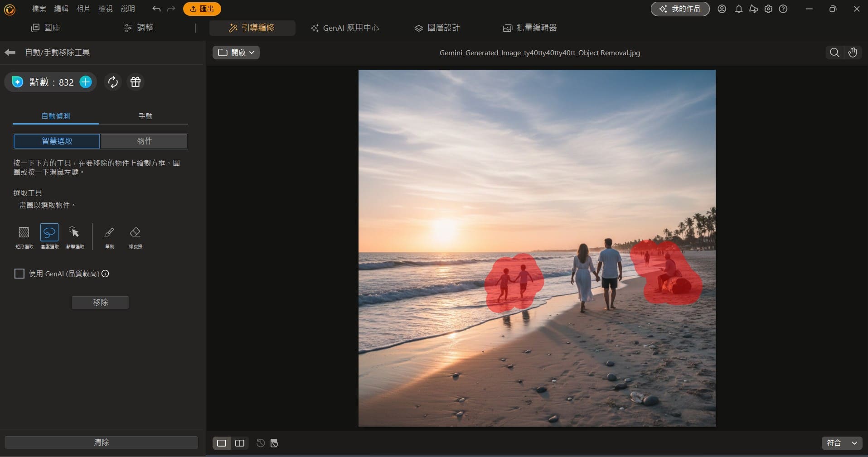Viewport: 868px width, 457px height.
Task: Switch to side-by-side compare view
Action: pos(240,443)
